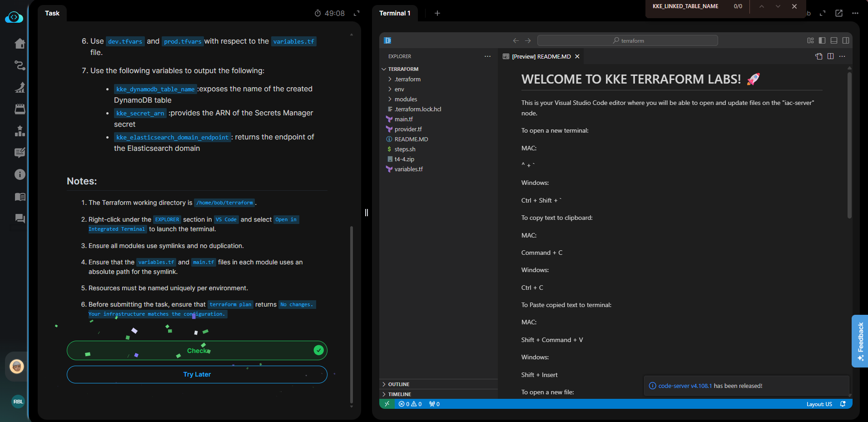Expand the modules folder in the explorer
This screenshot has height=422, width=868.
point(406,99)
